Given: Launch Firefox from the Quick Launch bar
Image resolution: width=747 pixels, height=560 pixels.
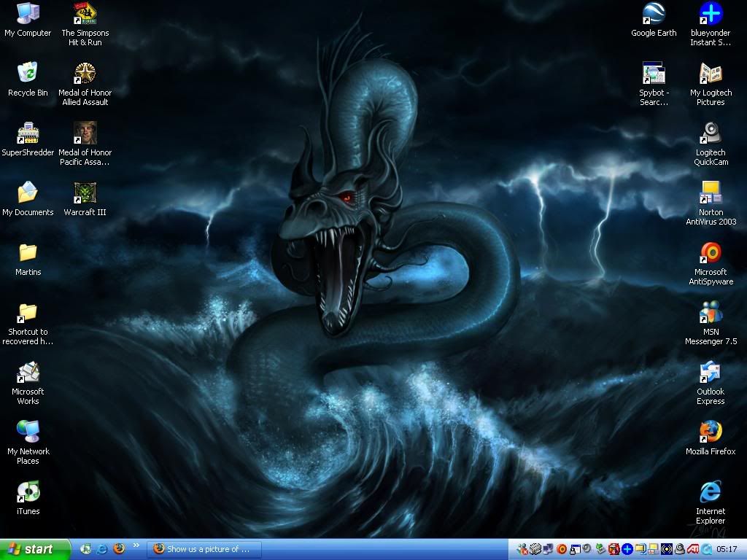Looking at the screenshot, I should point(119,549).
